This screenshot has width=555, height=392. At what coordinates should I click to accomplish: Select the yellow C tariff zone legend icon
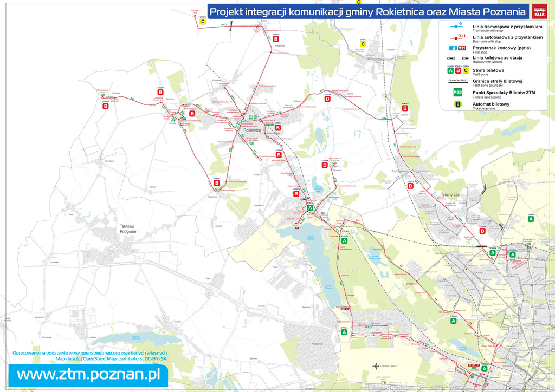[466, 70]
